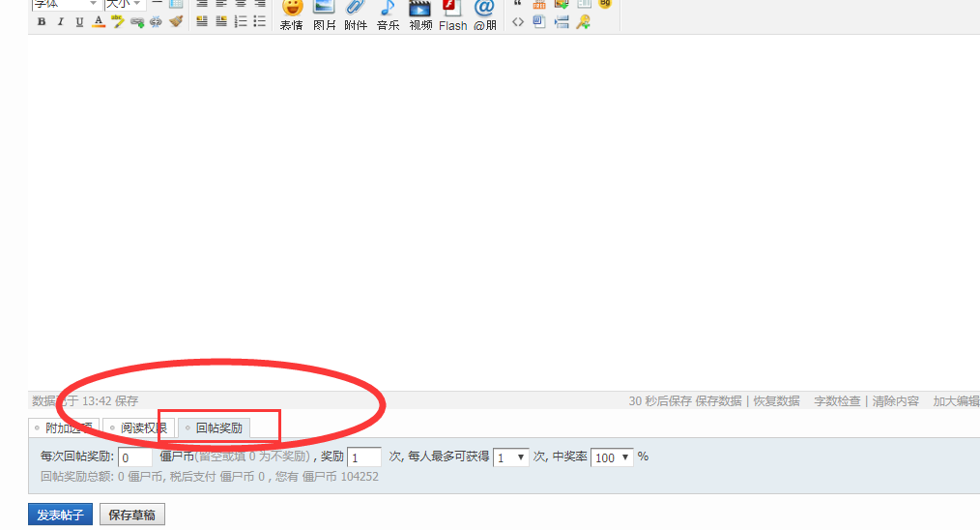Viewport: 980px width, 530px height.
Task: Paste from Word document icon
Action: (x=538, y=22)
